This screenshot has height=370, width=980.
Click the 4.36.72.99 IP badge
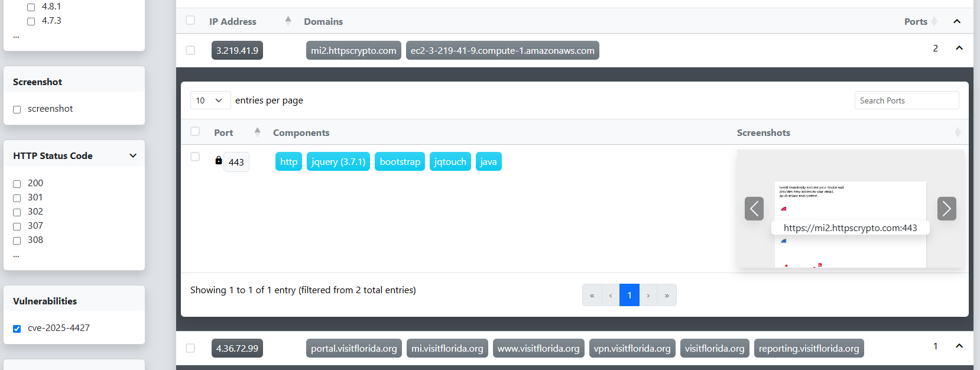pos(237,348)
